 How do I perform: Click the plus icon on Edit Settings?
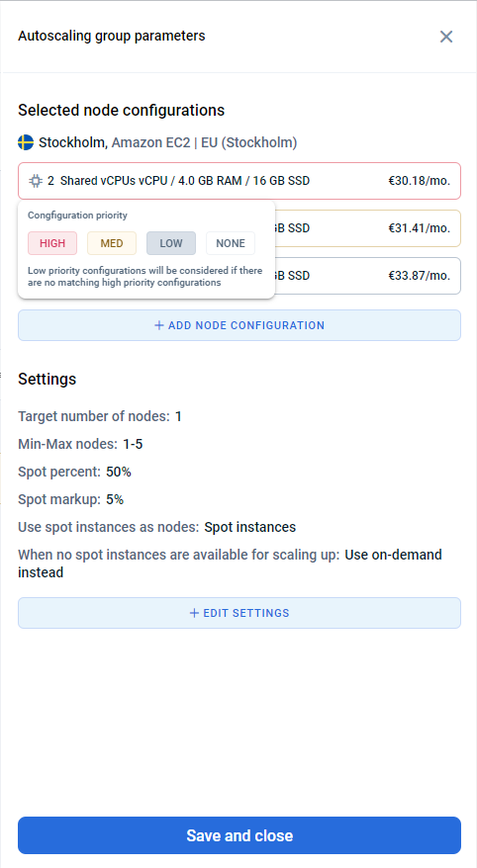click(x=194, y=613)
